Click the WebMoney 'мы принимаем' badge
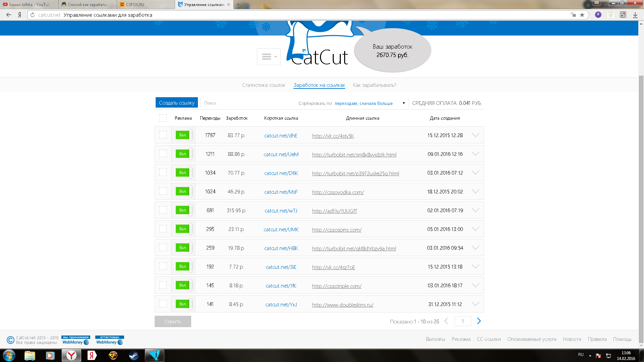Screen dimensions: 644x362 (76, 340)
